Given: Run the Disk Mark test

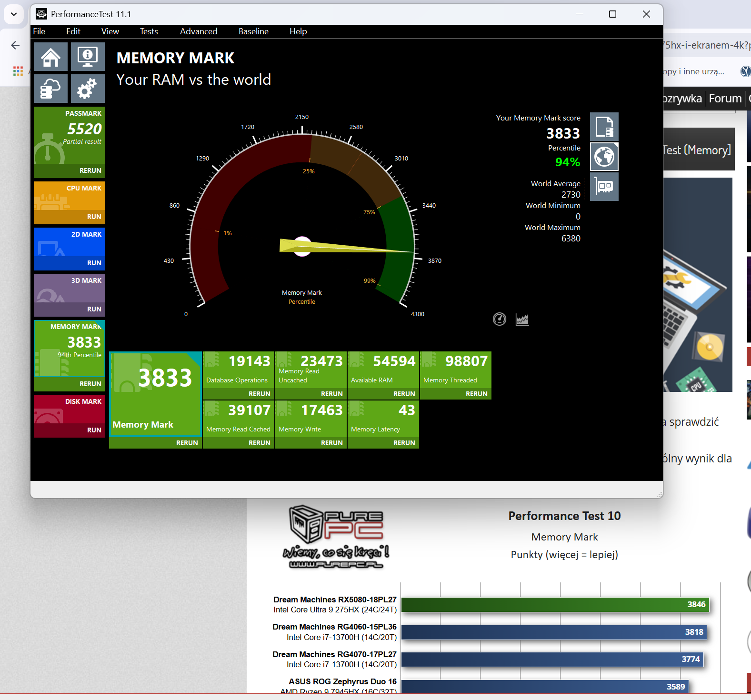Looking at the screenshot, I should coord(94,430).
